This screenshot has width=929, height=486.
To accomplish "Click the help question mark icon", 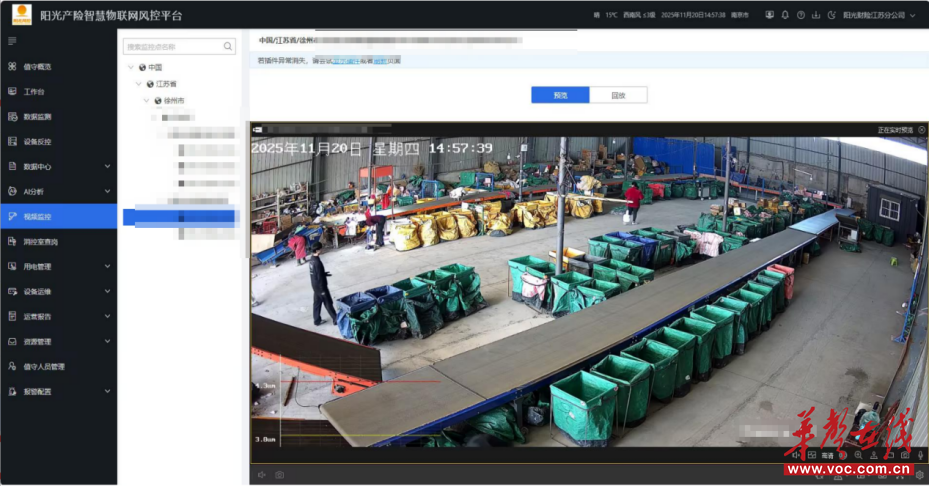I will [801, 15].
